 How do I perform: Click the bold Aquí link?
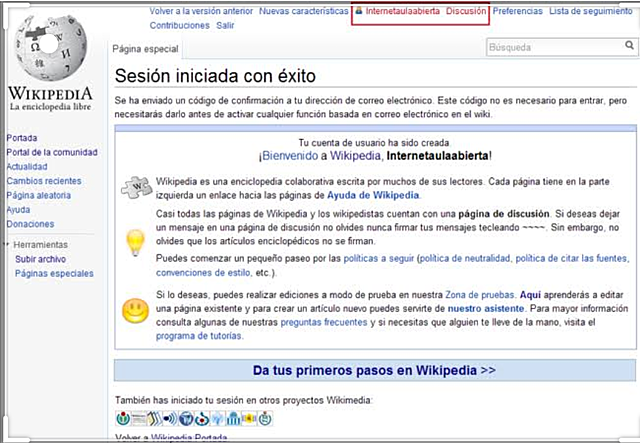click(530, 295)
